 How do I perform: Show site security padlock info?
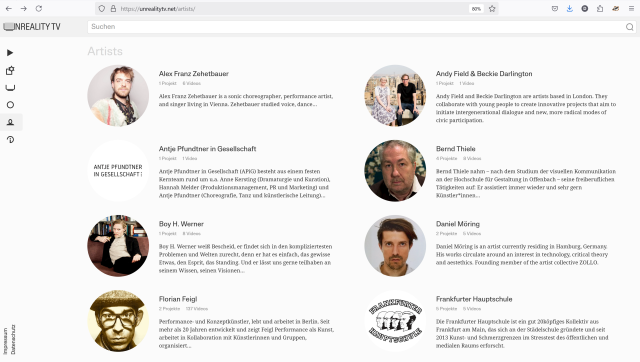(x=113, y=9)
